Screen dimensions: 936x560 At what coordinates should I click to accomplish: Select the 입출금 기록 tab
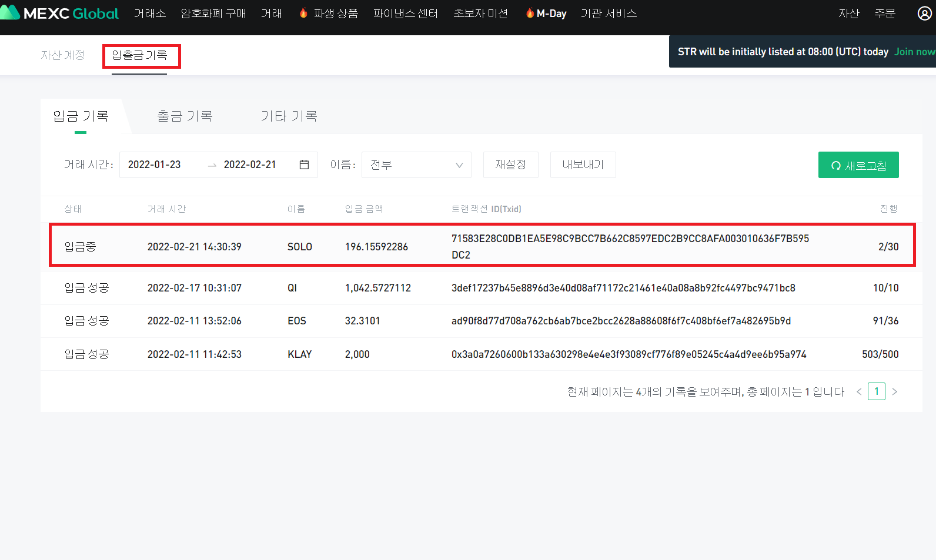[140, 55]
